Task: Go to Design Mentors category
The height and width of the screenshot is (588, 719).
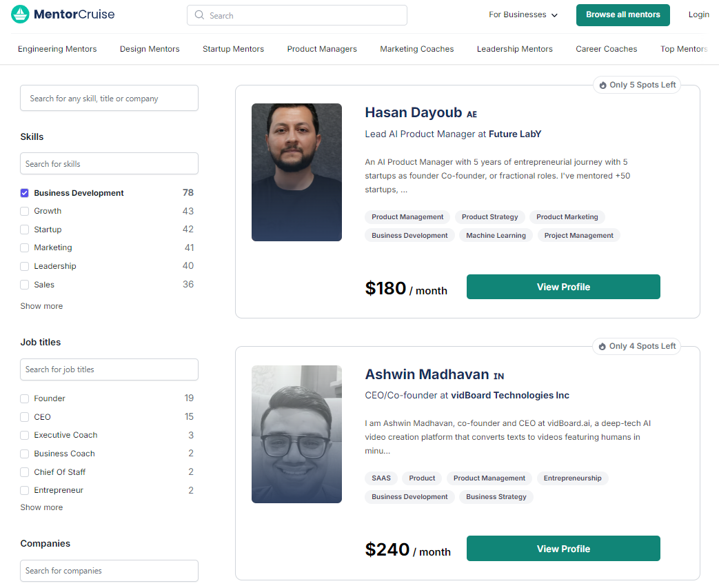Action: (x=150, y=49)
